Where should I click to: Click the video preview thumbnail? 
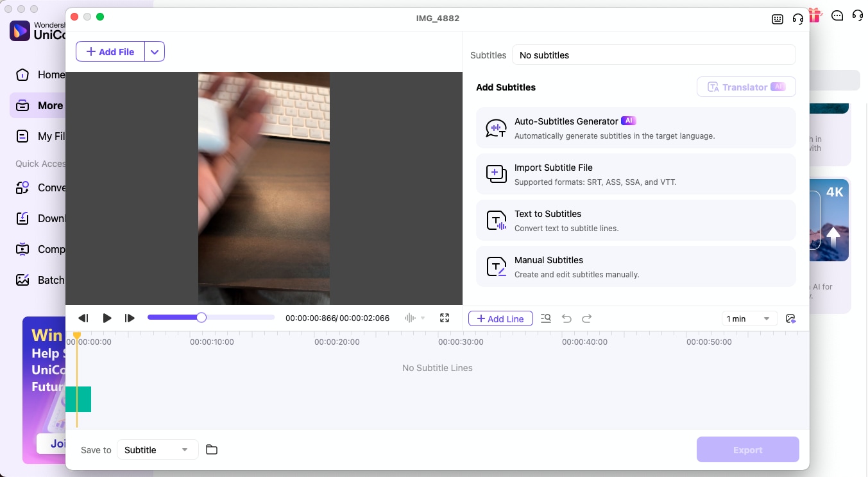[x=264, y=188]
